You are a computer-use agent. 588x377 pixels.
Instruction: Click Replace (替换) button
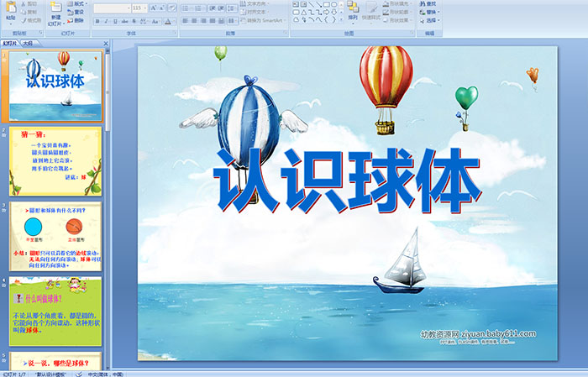[429, 12]
